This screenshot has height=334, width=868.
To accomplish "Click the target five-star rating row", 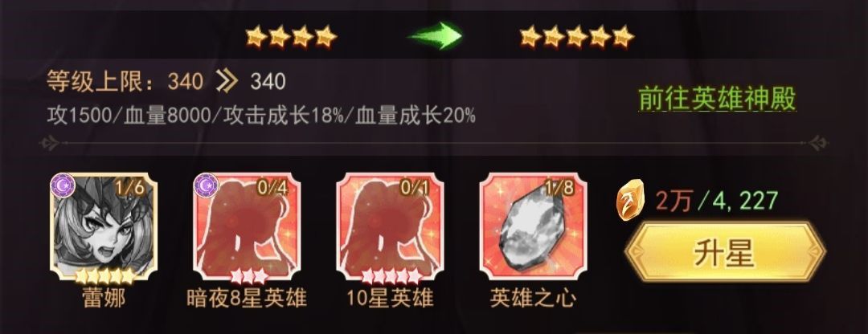I will pos(576,37).
